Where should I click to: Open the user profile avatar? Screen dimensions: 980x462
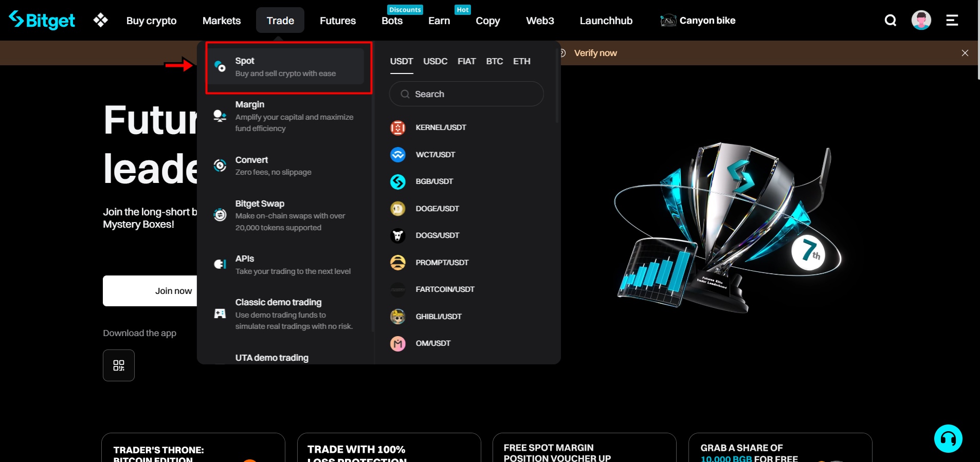[921, 20]
